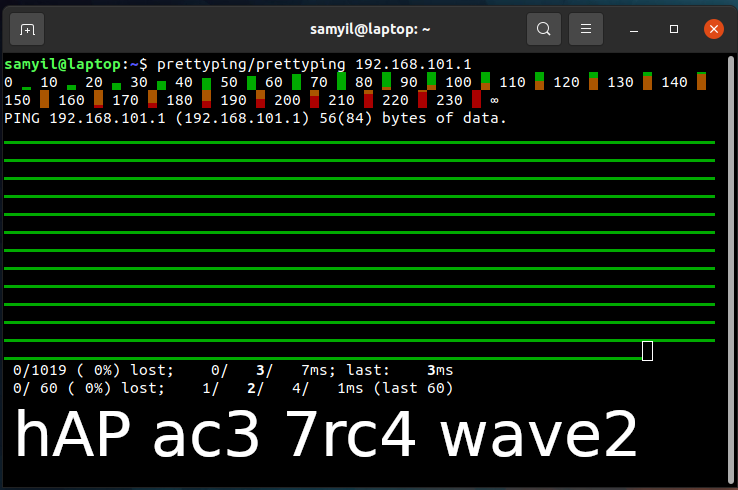Click the infinity symbol in the legend
Screen dimensions: 738x490
pyautogui.click(x=494, y=100)
